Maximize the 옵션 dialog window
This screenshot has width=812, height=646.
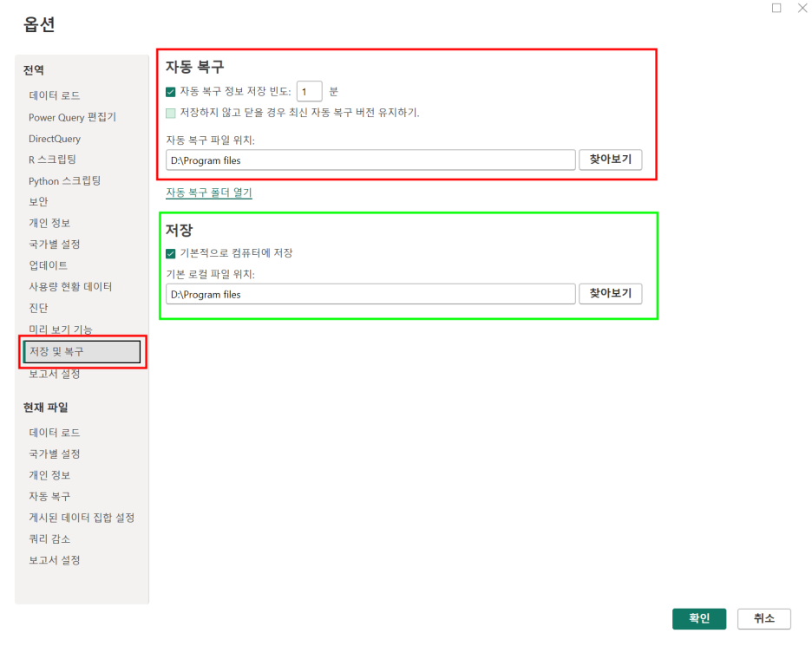[776, 8]
